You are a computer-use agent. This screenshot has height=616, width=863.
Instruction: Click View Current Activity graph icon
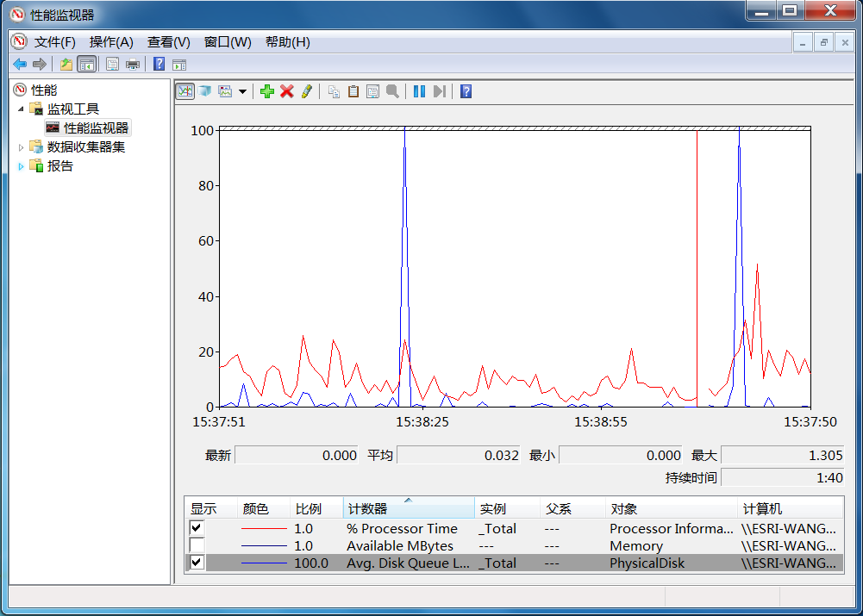184,91
